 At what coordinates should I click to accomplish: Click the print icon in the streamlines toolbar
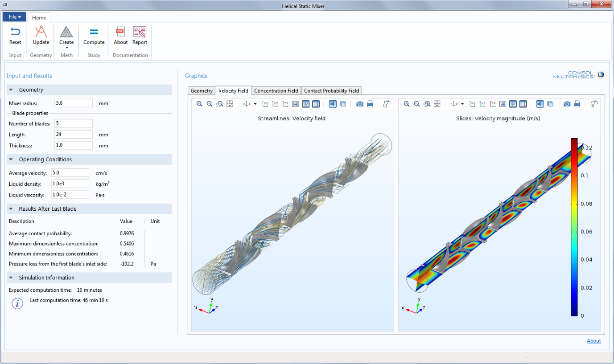pyautogui.click(x=370, y=104)
